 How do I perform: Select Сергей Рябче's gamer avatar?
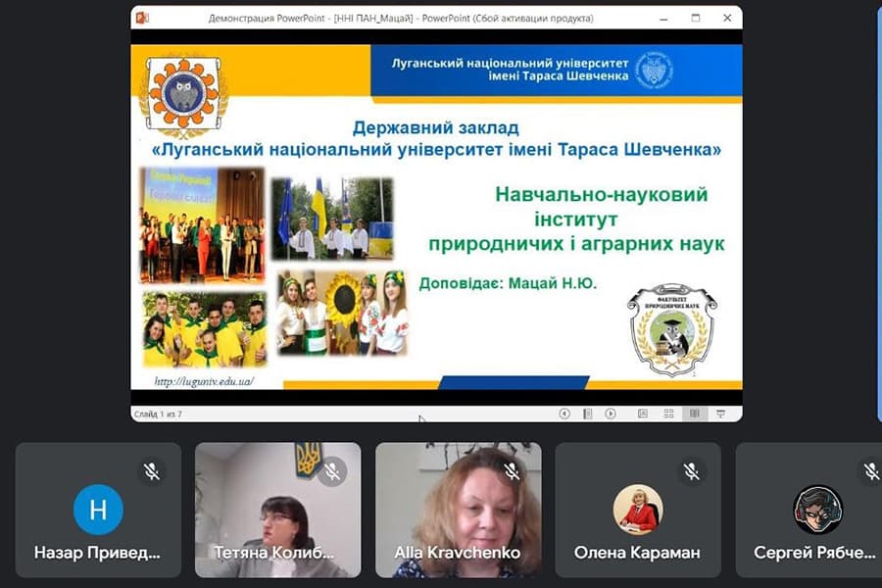pos(818,510)
